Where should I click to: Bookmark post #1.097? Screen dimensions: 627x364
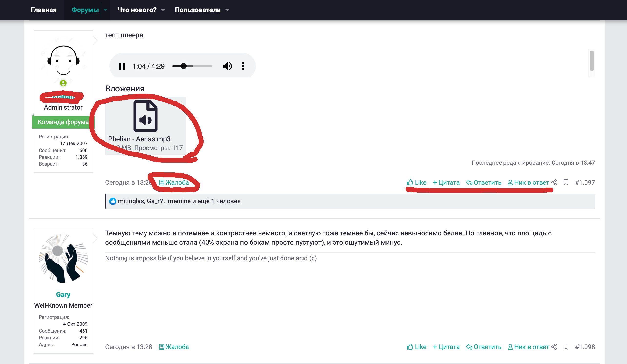tap(566, 182)
